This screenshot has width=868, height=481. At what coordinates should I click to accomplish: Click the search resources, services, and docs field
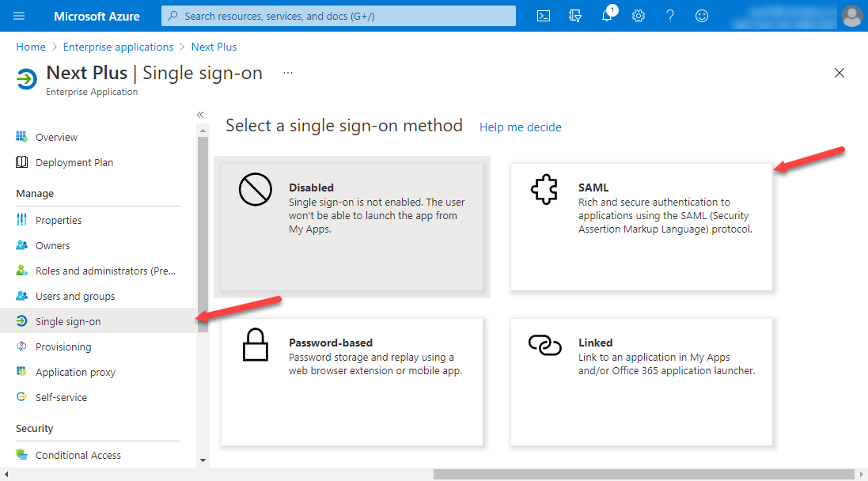(x=338, y=16)
